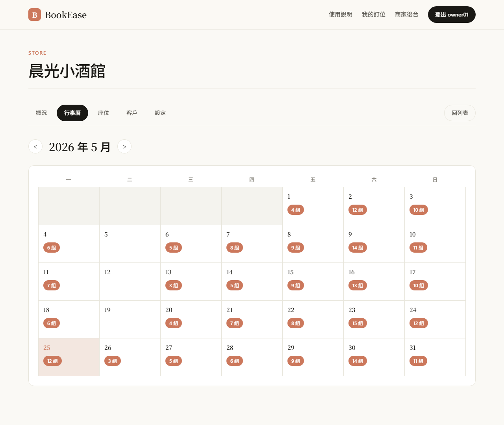Open May 10 with 11 組

coord(435,244)
